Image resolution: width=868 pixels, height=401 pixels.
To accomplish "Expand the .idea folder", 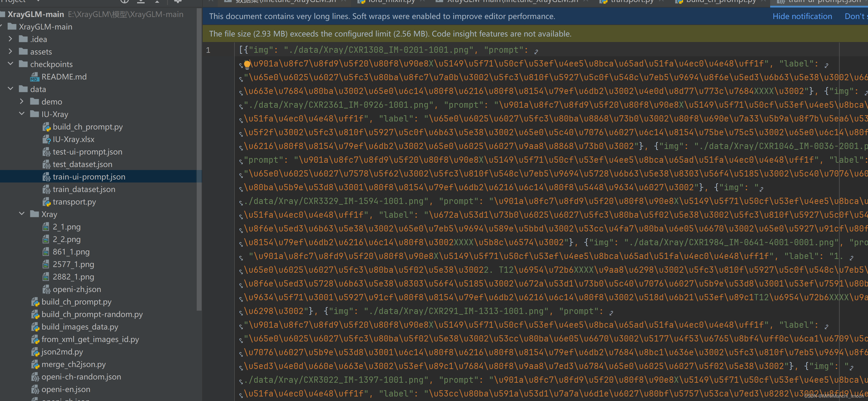I will 11,39.
